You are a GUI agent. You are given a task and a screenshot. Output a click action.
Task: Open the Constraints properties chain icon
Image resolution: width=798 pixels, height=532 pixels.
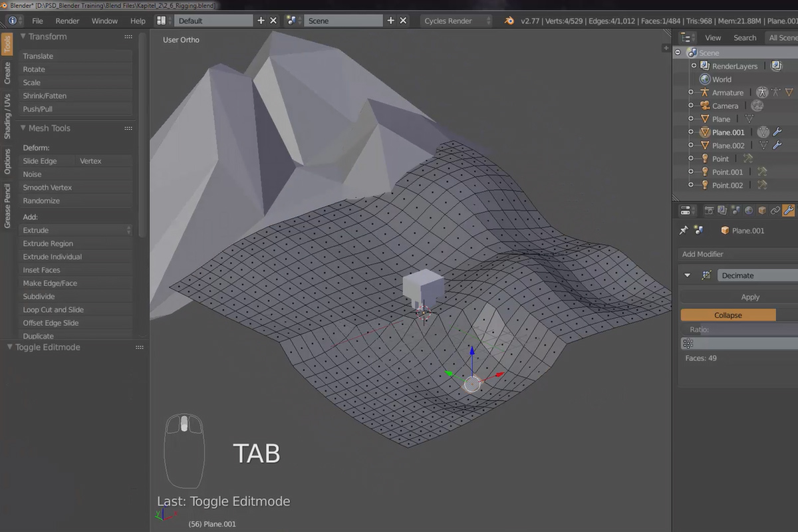pos(775,211)
